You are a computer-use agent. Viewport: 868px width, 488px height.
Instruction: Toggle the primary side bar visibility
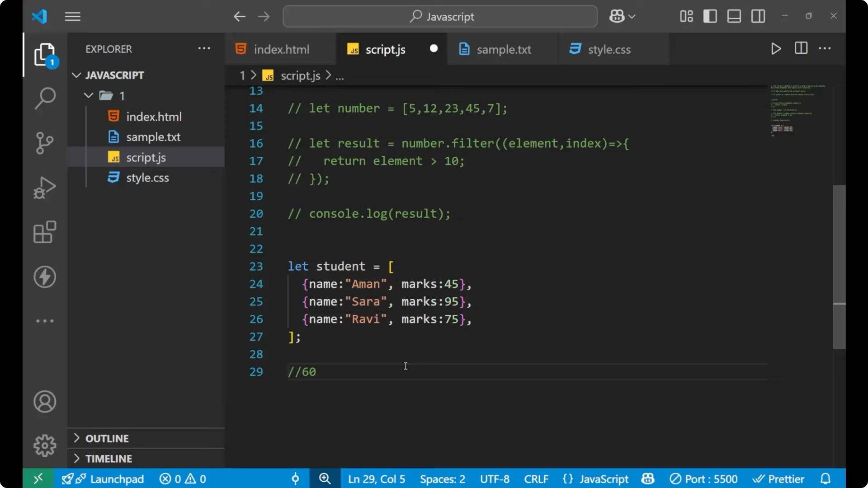[x=710, y=16]
